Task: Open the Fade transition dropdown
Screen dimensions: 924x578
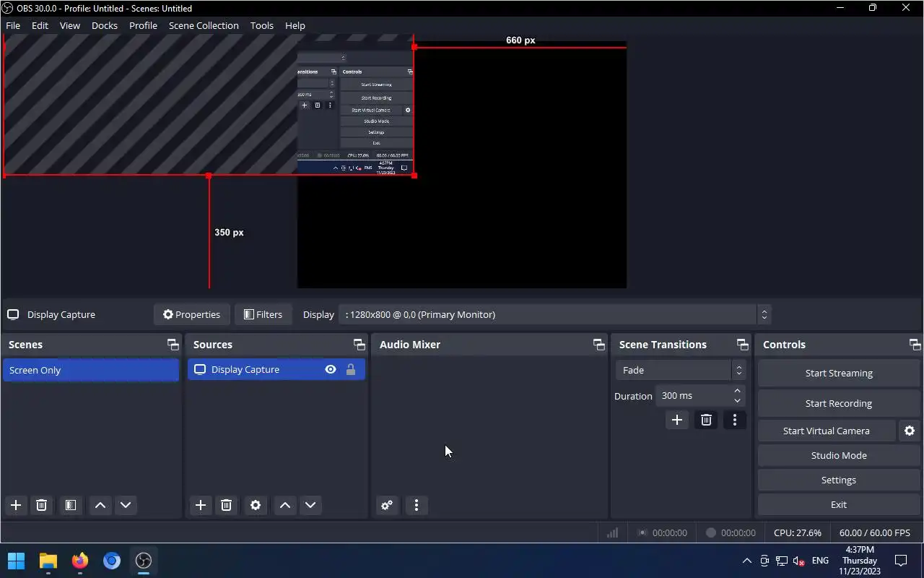Action: click(680, 370)
